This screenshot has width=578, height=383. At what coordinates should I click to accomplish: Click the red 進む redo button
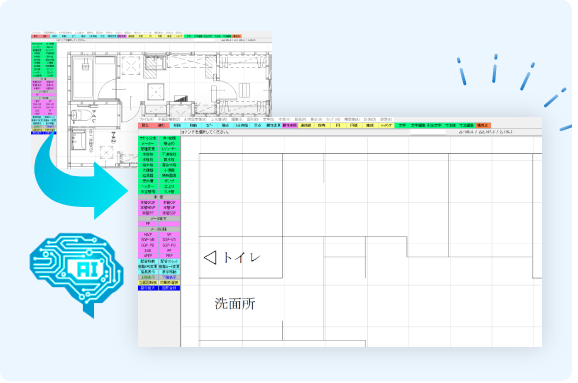(161, 125)
